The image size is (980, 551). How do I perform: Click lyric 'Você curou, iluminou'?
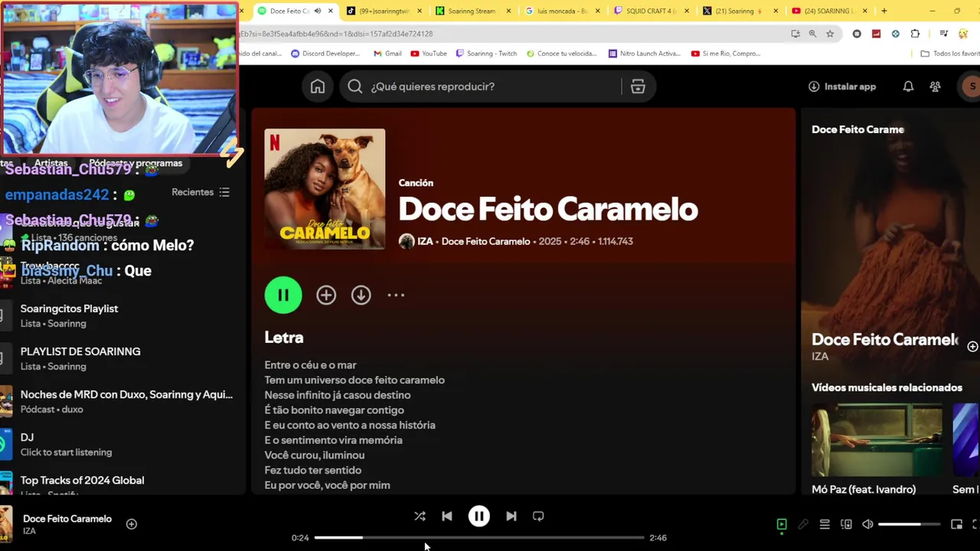(x=315, y=455)
